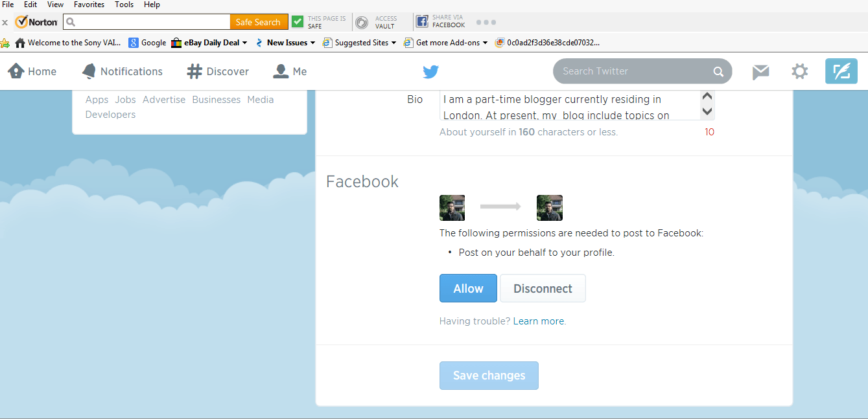Open the settings gear icon
Viewport: 868px width, 419px height.
coord(800,71)
